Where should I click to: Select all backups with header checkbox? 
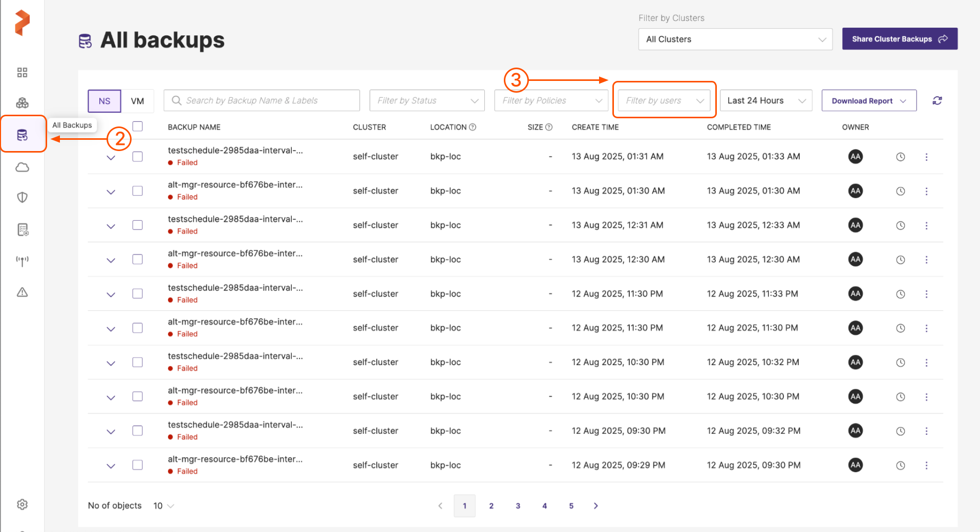[137, 126]
